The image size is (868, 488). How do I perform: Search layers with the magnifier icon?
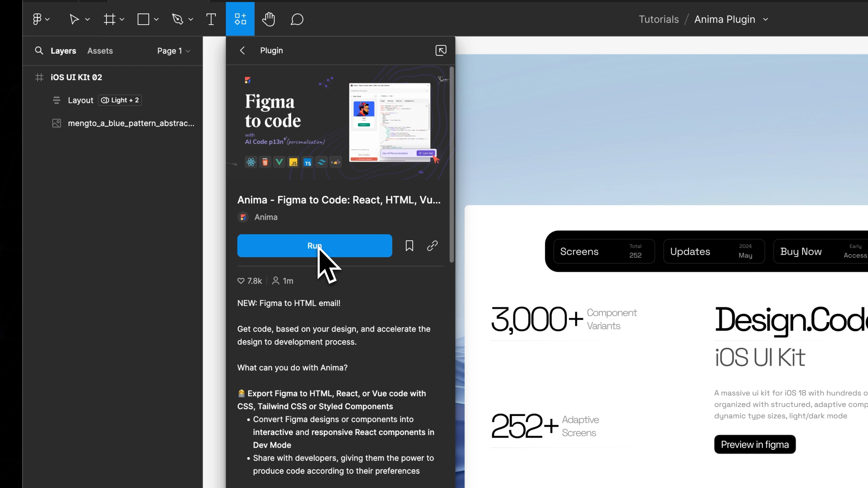click(39, 51)
